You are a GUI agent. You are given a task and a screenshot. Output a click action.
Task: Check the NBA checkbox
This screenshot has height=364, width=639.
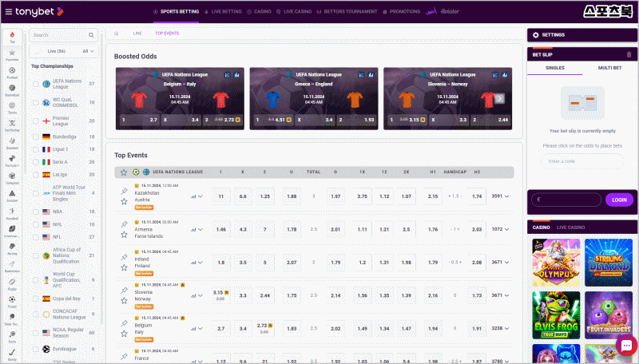pos(36,212)
